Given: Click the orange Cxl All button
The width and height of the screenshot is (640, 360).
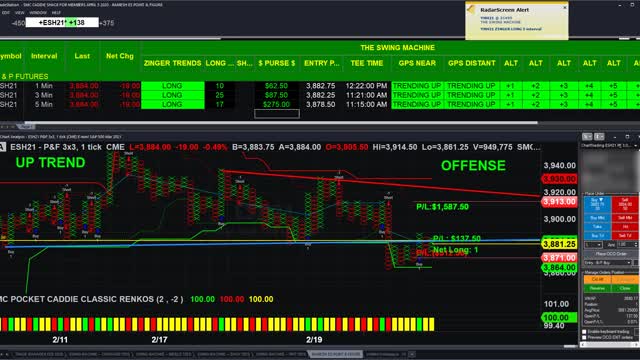Looking at the screenshot, I should pos(597,279).
